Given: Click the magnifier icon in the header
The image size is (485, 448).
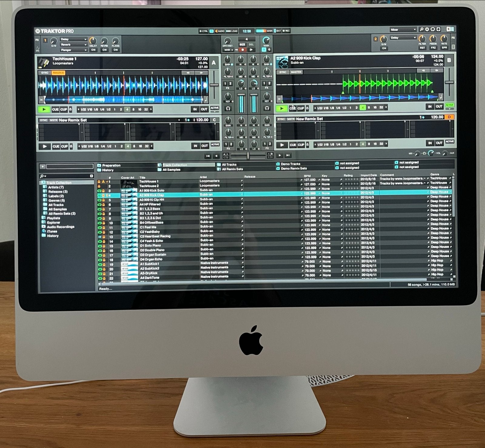Looking at the screenshot, I should pyautogui.click(x=421, y=29).
